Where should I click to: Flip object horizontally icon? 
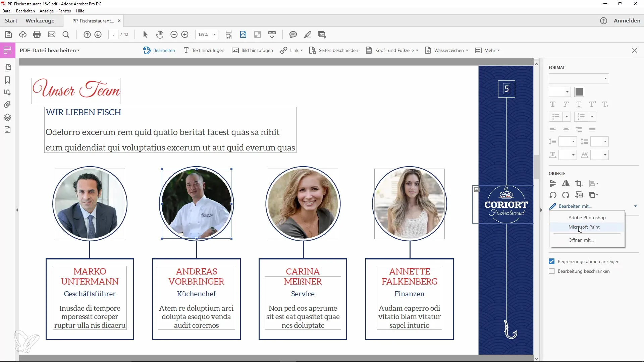[566, 183]
